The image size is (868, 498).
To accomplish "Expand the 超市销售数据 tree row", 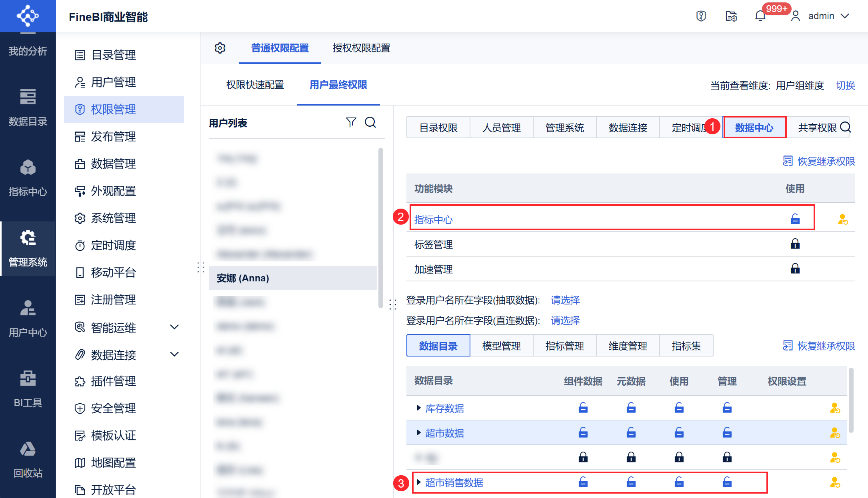I will pyautogui.click(x=418, y=482).
